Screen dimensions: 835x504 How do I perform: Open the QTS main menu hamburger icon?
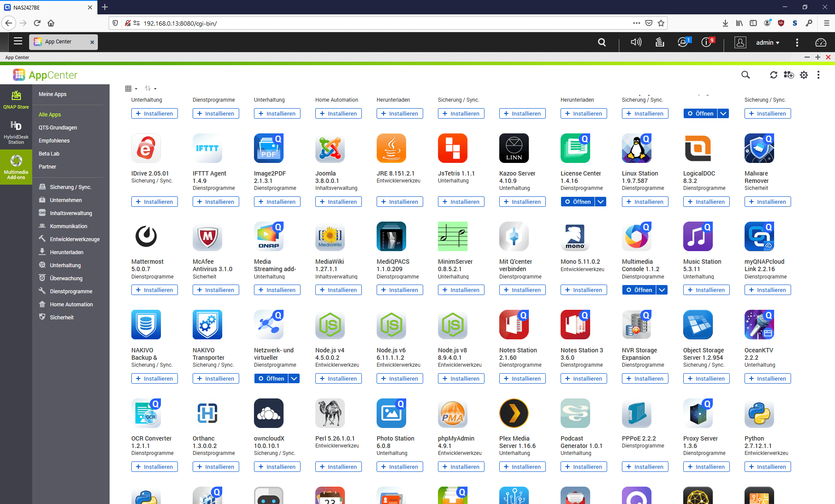click(x=18, y=41)
